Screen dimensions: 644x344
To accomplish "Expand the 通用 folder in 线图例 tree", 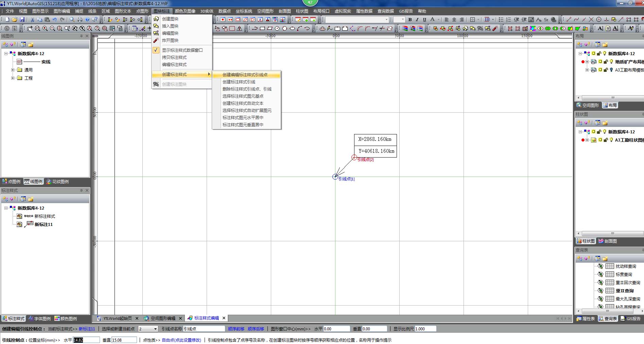I will click(13, 70).
